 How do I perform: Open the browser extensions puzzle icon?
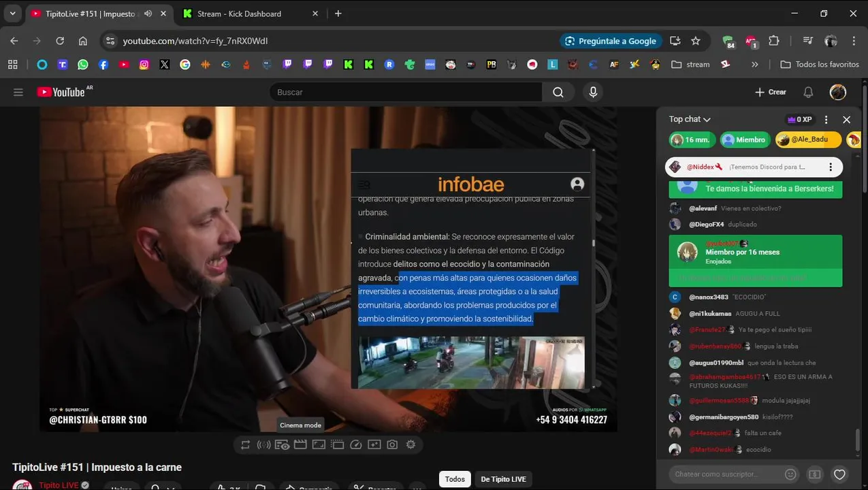pos(774,41)
